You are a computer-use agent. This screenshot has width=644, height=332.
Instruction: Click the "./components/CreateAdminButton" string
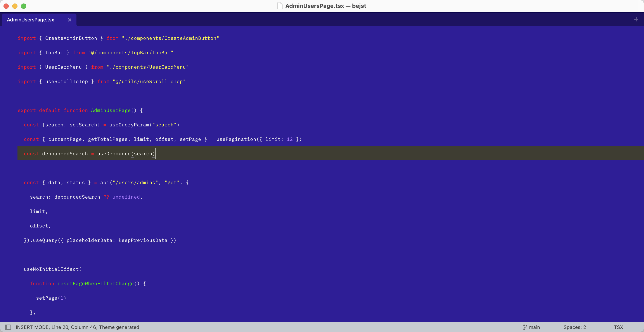point(170,38)
